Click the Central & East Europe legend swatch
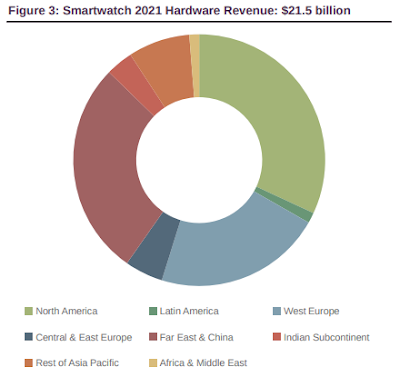 [x=29, y=337]
